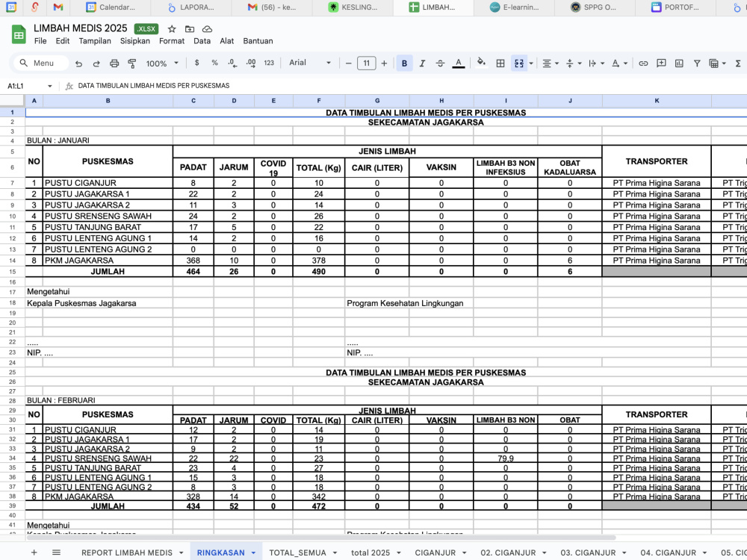Insert link icon

point(643,63)
